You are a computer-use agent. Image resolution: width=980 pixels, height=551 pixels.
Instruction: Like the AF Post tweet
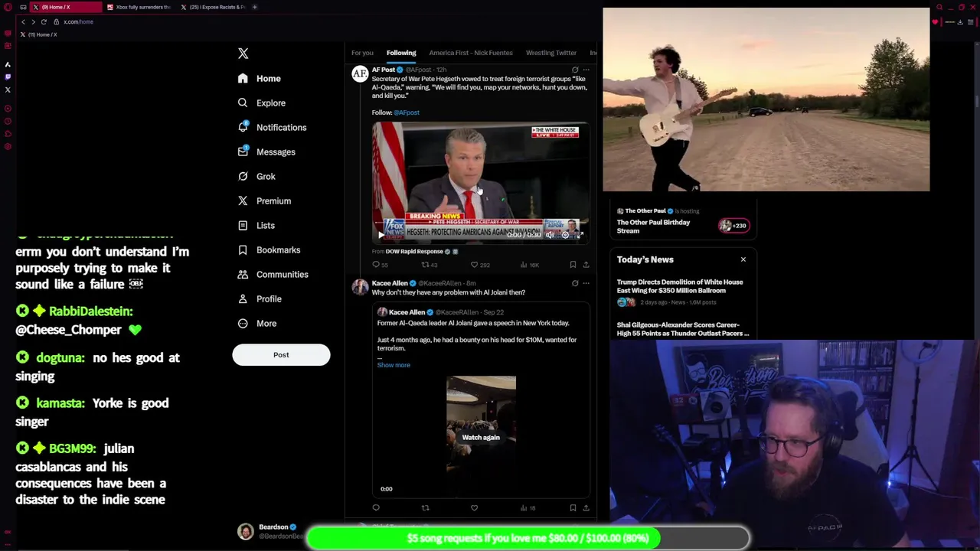pyautogui.click(x=474, y=265)
